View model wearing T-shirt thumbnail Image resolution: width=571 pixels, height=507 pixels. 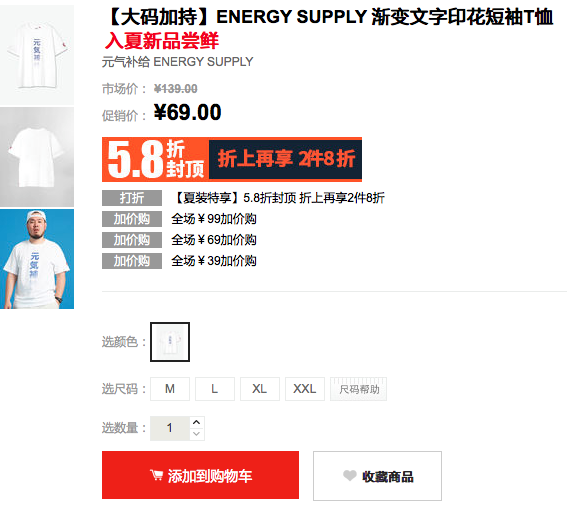pyautogui.click(x=37, y=259)
